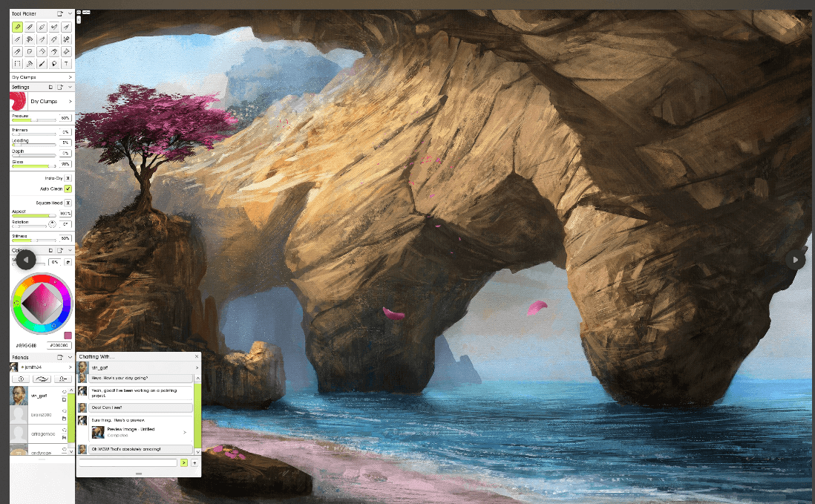Select the Selection tool in the bottom tool row
The height and width of the screenshot is (504, 815).
[17, 64]
